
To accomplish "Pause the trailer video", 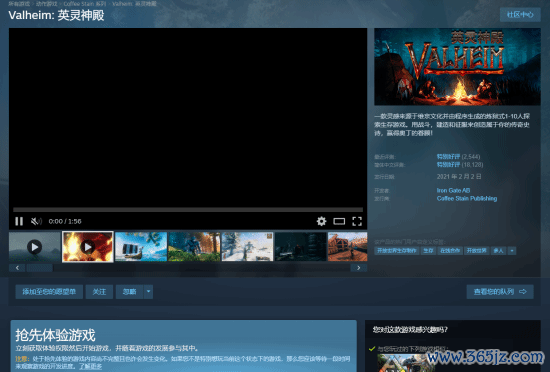I will [19, 221].
